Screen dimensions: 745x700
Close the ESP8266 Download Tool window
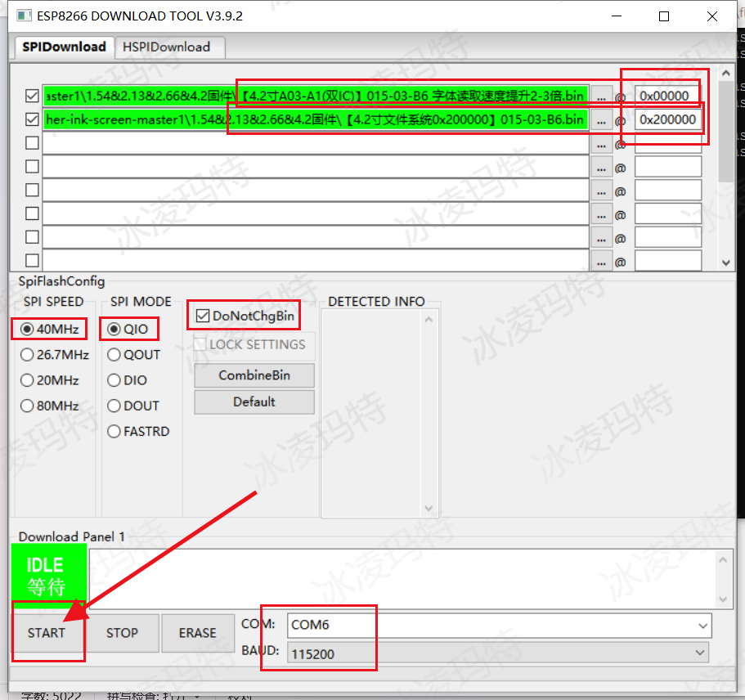pyautogui.click(x=711, y=16)
